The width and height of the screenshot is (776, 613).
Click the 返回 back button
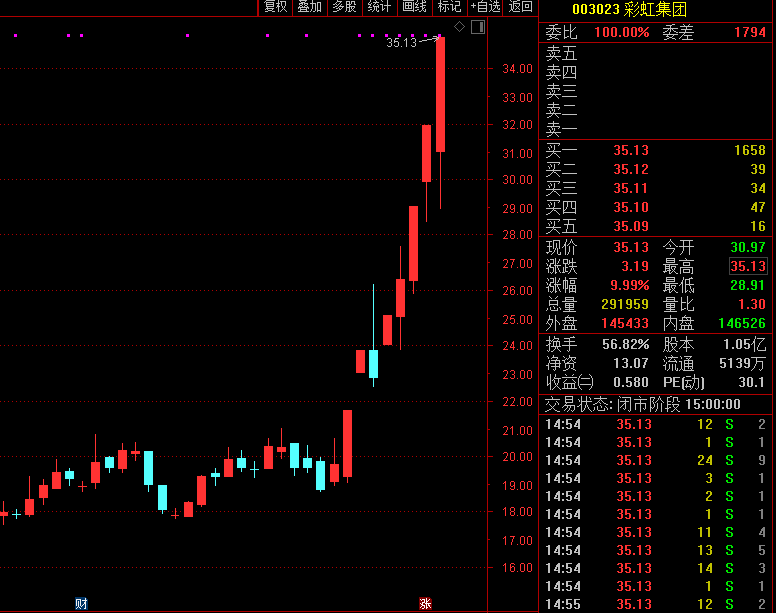(x=521, y=7)
